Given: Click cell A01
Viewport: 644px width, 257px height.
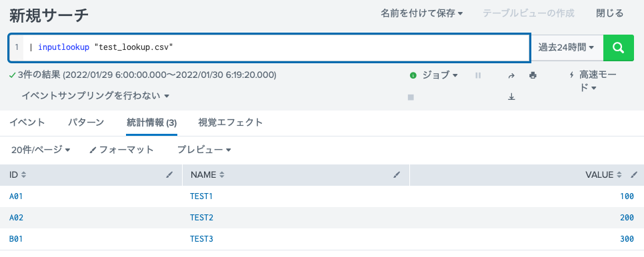Looking at the screenshot, I should point(16,196).
